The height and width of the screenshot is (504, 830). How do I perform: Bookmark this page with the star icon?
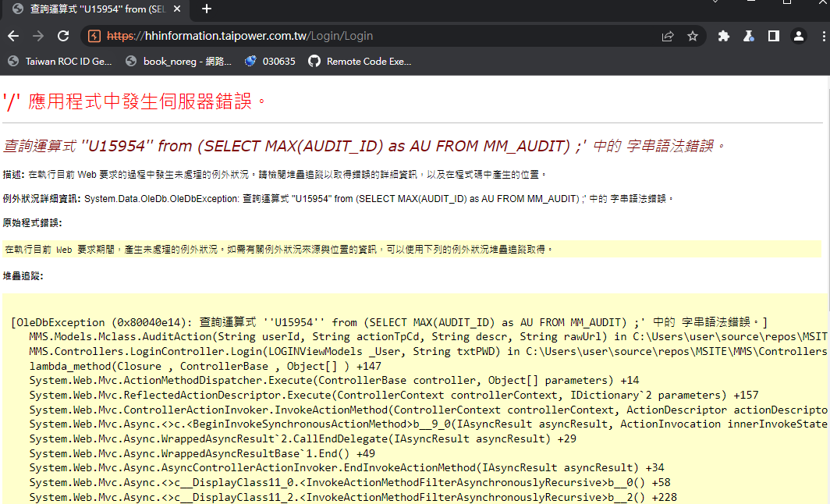(693, 36)
